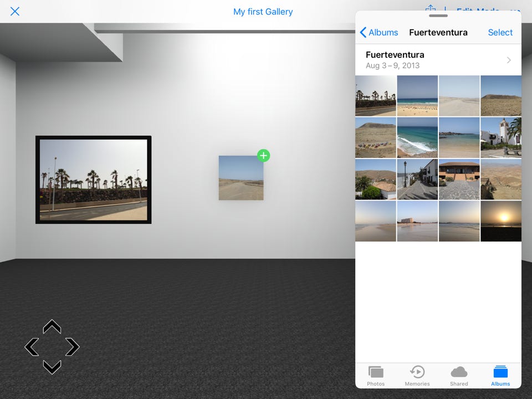Choose the palm trees thumbnail in album

tap(376, 96)
